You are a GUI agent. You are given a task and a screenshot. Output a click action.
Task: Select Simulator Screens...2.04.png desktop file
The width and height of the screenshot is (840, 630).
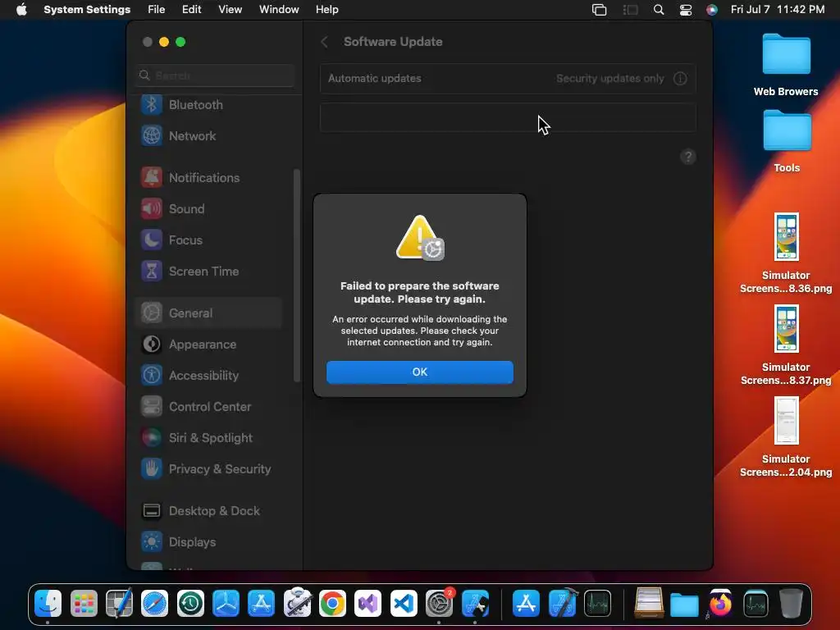pyautogui.click(x=786, y=437)
